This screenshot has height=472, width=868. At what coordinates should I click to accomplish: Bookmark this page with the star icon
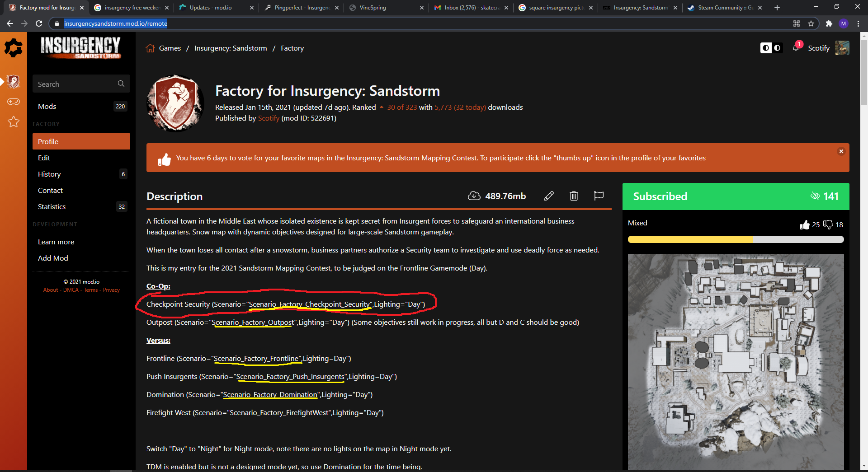click(811, 23)
